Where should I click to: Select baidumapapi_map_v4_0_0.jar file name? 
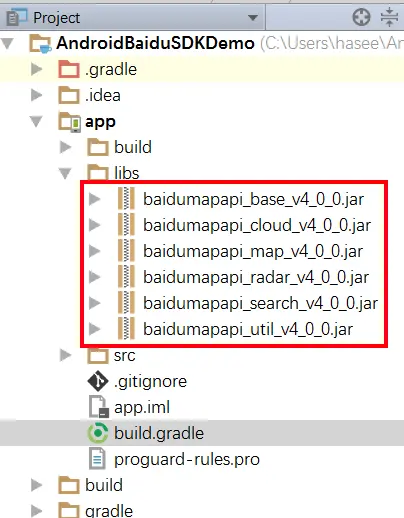point(253,252)
